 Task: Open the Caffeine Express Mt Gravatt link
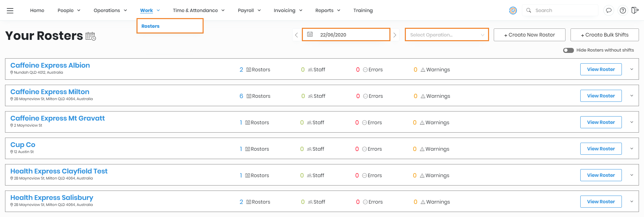click(x=57, y=118)
